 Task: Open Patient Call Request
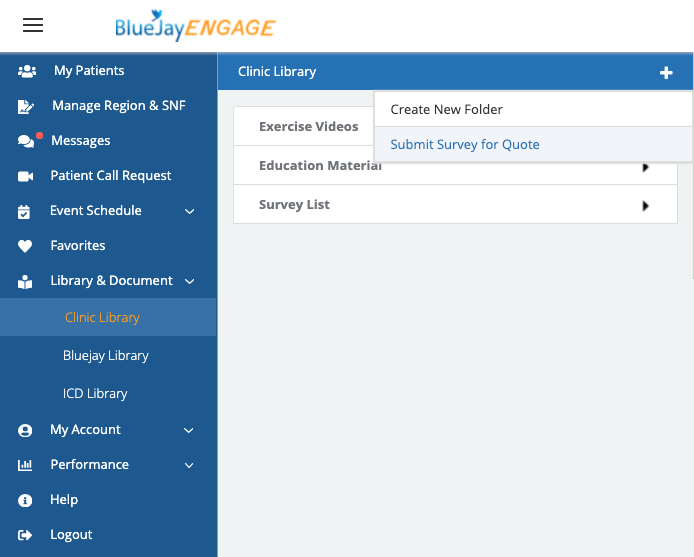point(111,176)
